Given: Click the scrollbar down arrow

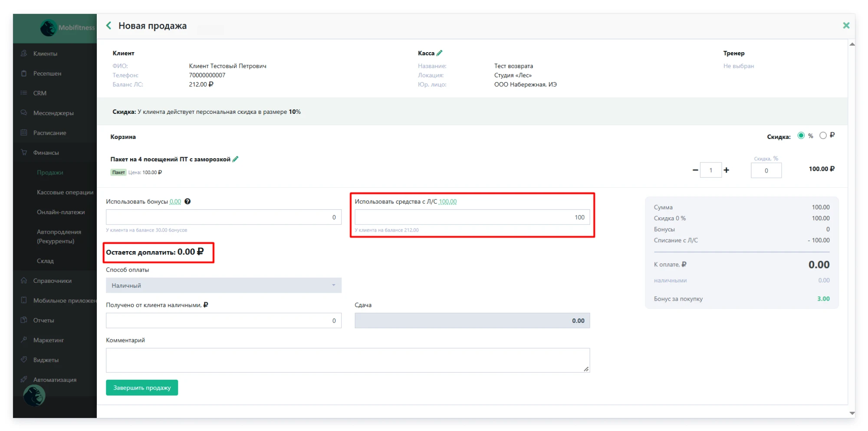Looking at the screenshot, I should [x=852, y=413].
